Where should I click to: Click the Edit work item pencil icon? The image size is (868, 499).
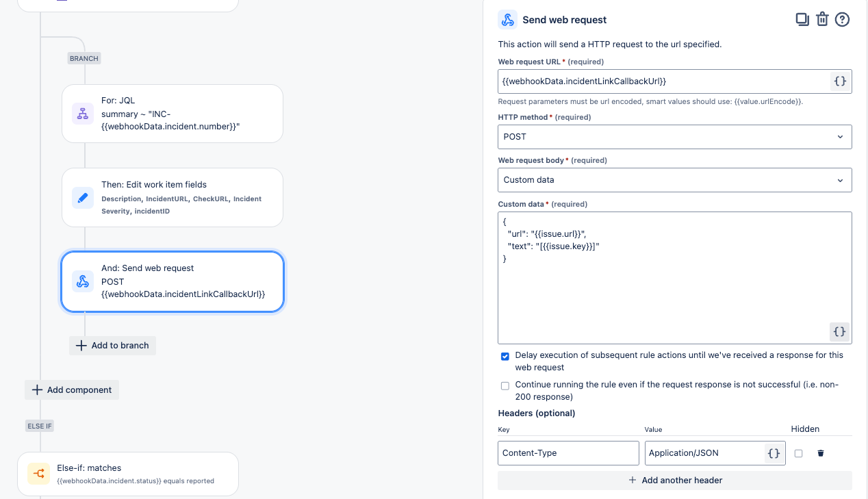click(83, 198)
